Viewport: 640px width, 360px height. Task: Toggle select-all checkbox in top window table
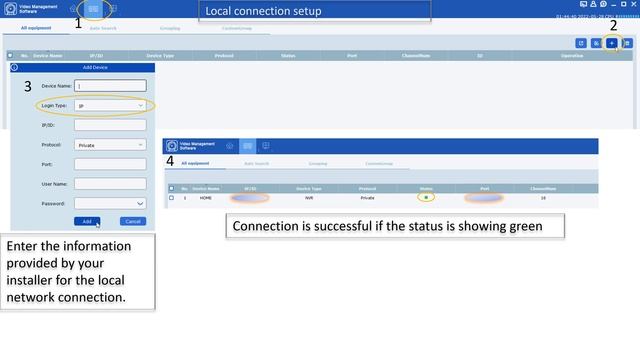click(10, 56)
